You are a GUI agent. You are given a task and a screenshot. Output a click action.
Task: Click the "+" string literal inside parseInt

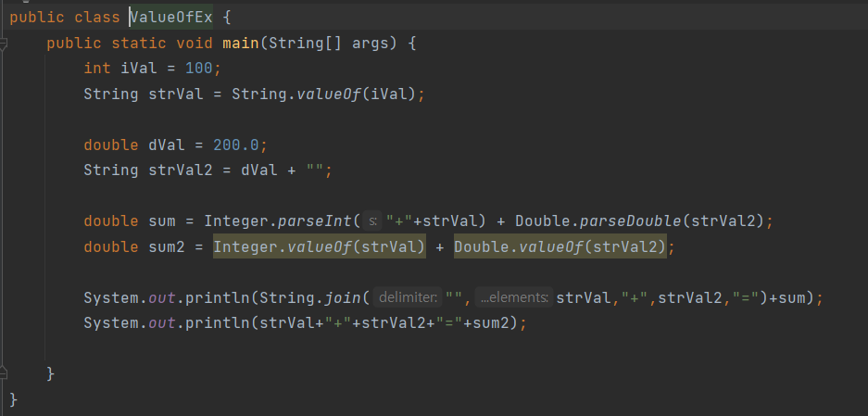[397, 221]
